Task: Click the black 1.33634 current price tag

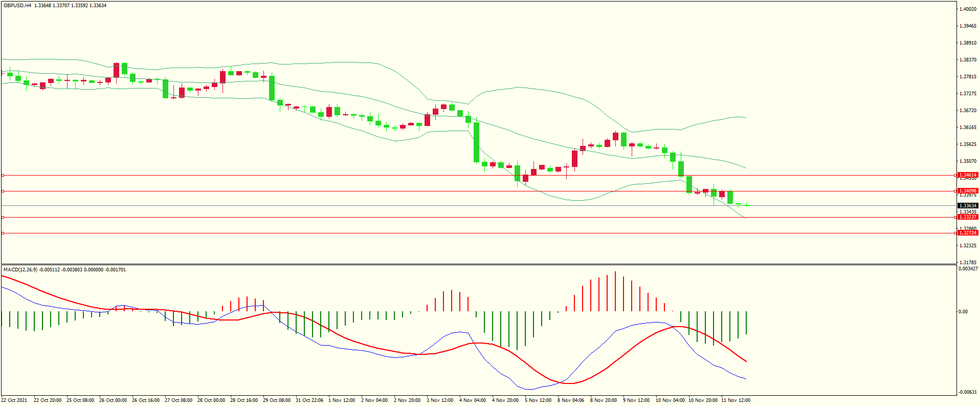Action: pyautogui.click(x=967, y=206)
